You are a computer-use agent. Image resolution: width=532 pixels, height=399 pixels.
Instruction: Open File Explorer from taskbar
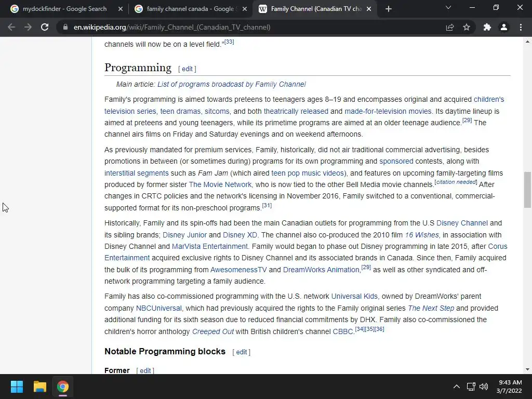(39, 387)
